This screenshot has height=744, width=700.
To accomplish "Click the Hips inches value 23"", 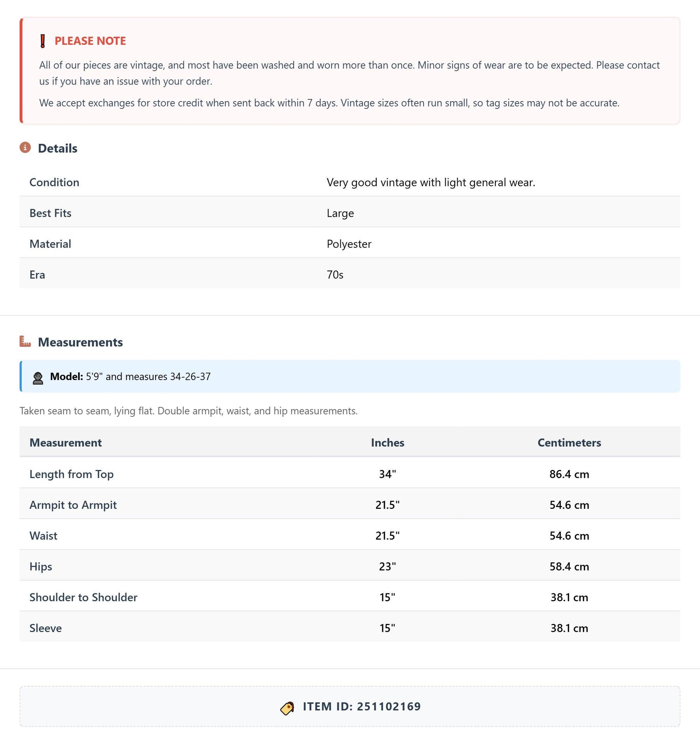I will 387,566.
